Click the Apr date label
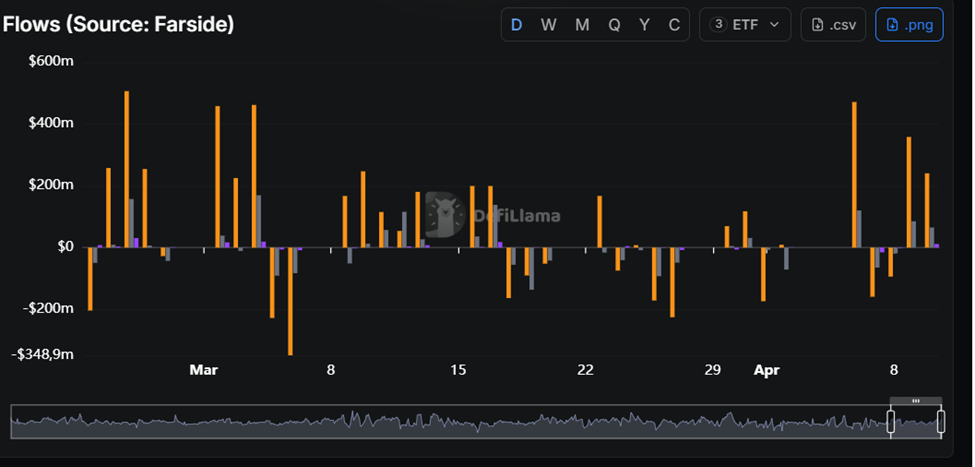Viewport: 975px width, 467px height. coord(766,370)
